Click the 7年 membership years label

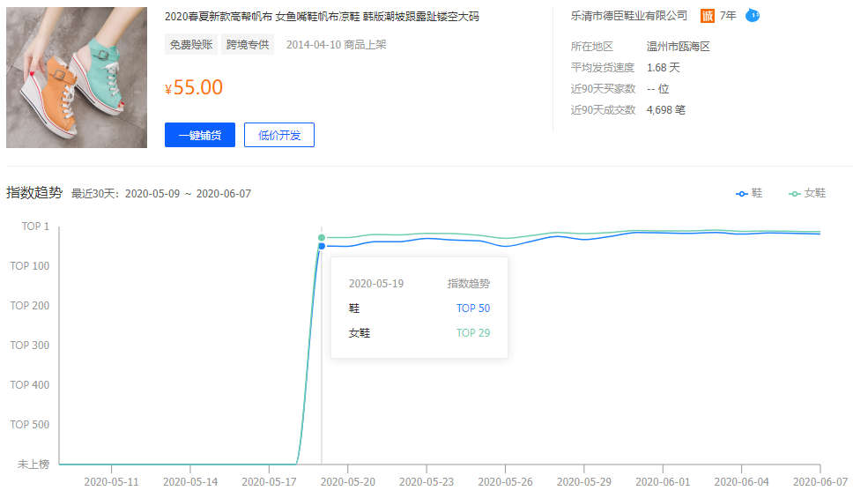(728, 16)
